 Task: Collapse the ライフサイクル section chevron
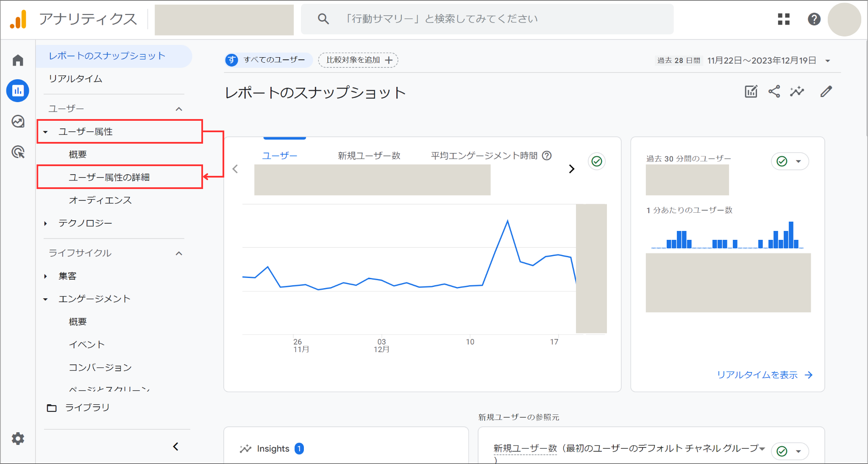(x=179, y=253)
